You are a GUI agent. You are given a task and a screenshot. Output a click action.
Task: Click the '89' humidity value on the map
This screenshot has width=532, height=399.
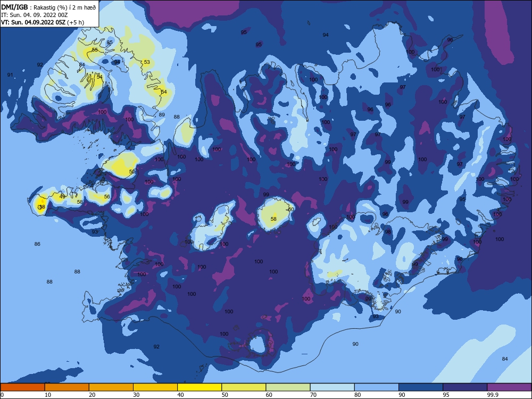click(162, 115)
